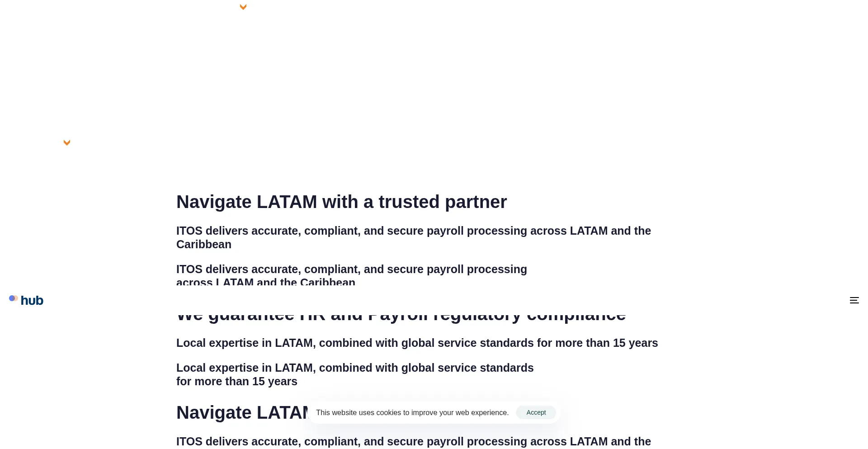Click the bottom-most "ITOS delivers accurate" text
868x449 pixels.
(413, 441)
